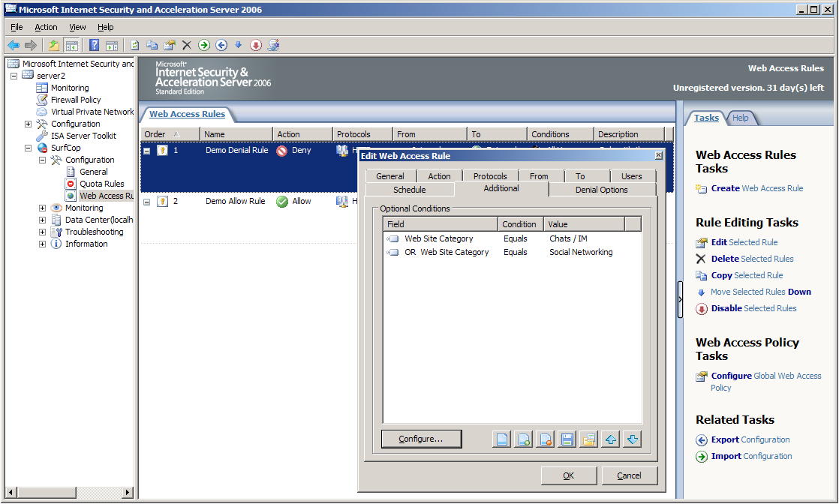Switch to the Schedule tab
This screenshot has height=504, width=839.
coord(409,190)
